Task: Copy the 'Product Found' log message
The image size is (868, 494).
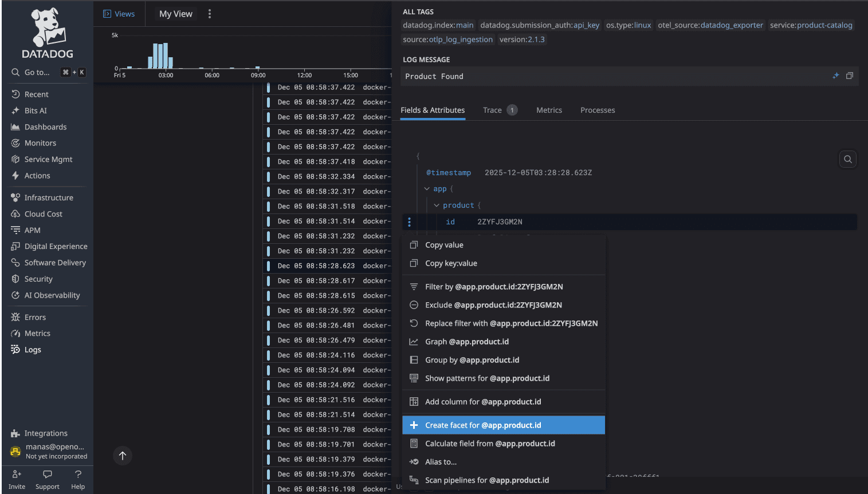Action: (849, 76)
